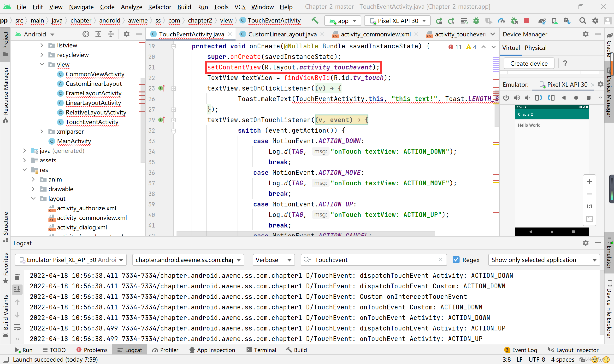Open Search Everywhere magnifier icon

[583, 21]
